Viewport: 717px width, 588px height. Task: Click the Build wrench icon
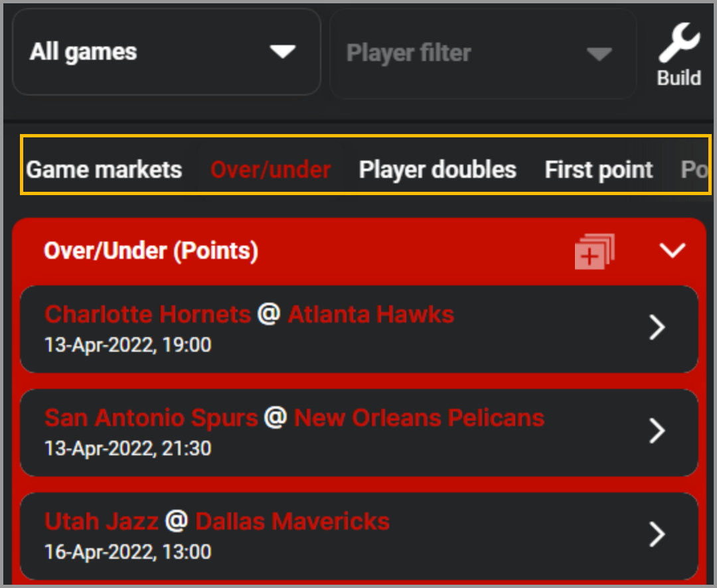coord(679,42)
